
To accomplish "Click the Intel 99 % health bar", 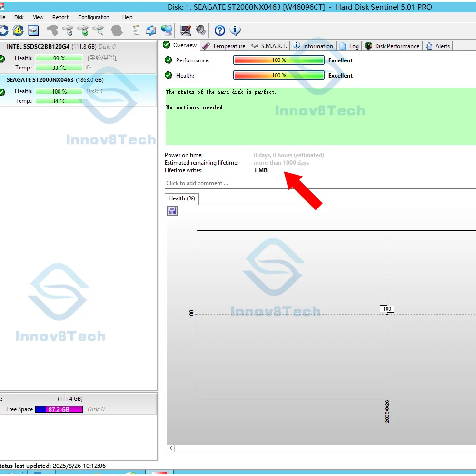I will [x=59, y=58].
